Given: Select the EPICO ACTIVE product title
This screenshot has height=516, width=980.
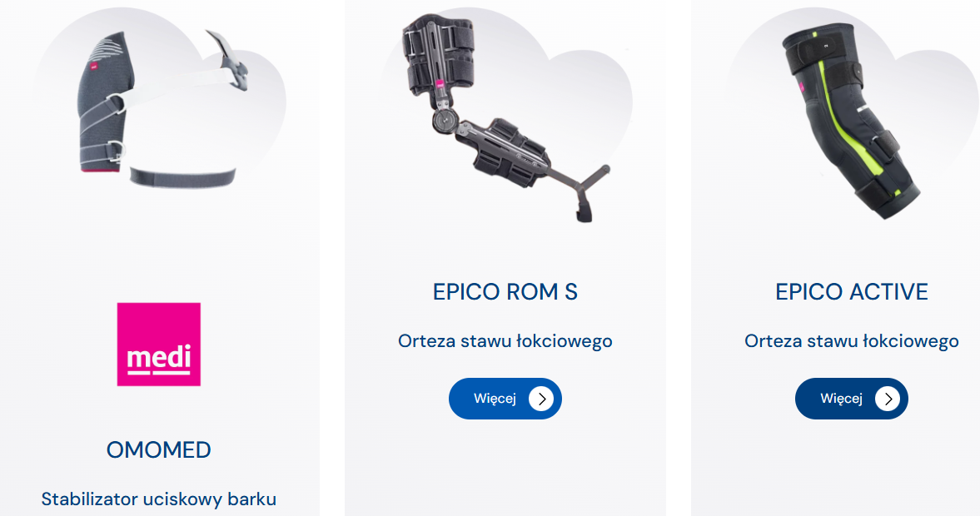Looking at the screenshot, I should pos(851,292).
